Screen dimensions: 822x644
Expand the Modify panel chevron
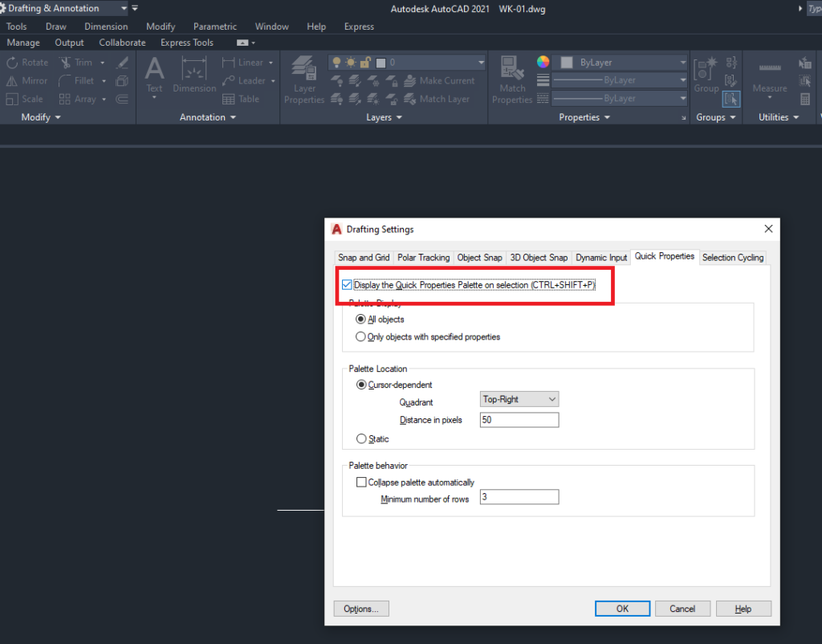tap(58, 116)
